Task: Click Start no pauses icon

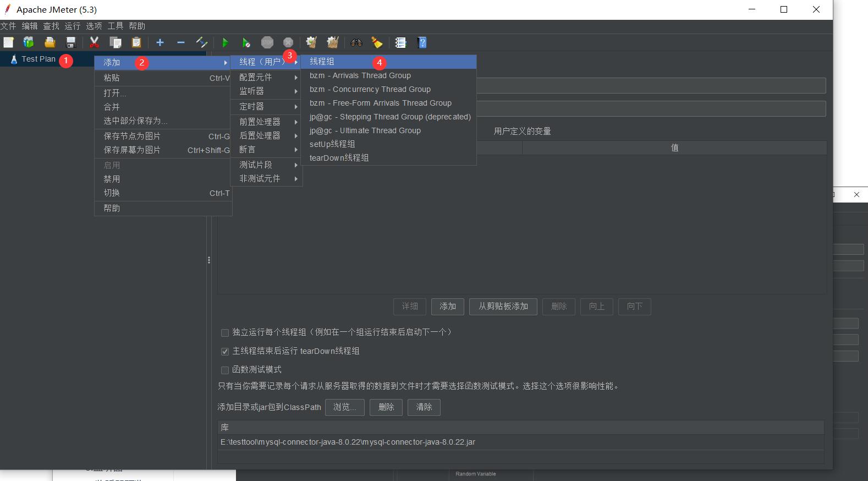Action: (x=246, y=42)
